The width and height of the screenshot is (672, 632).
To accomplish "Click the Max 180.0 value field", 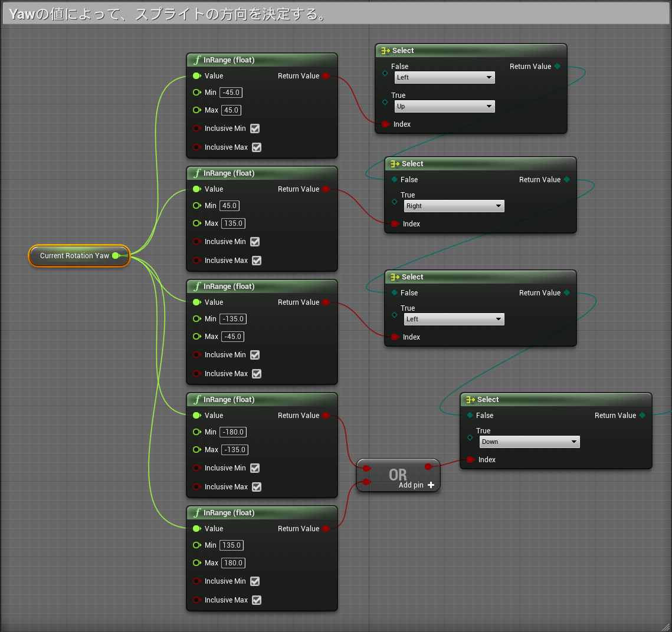I will click(234, 563).
